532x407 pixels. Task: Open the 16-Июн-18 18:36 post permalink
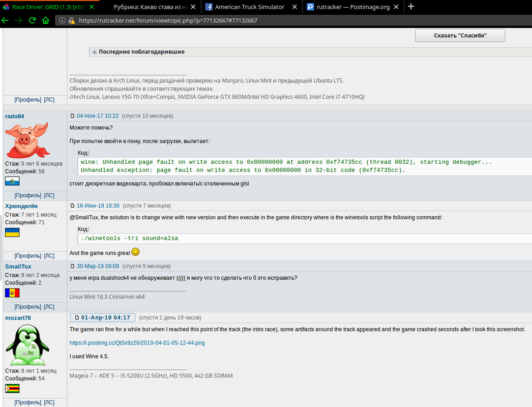98,206
